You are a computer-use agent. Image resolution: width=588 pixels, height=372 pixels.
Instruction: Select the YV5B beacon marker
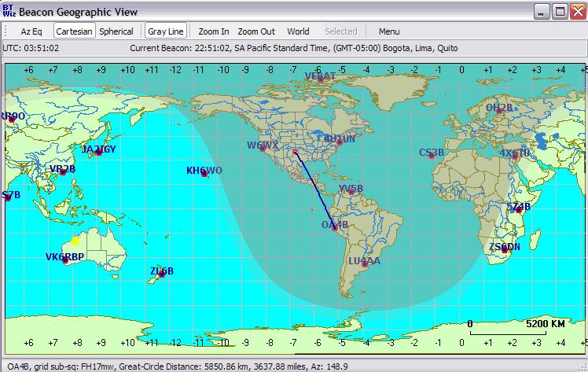pyautogui.click(x=351, y=192)
